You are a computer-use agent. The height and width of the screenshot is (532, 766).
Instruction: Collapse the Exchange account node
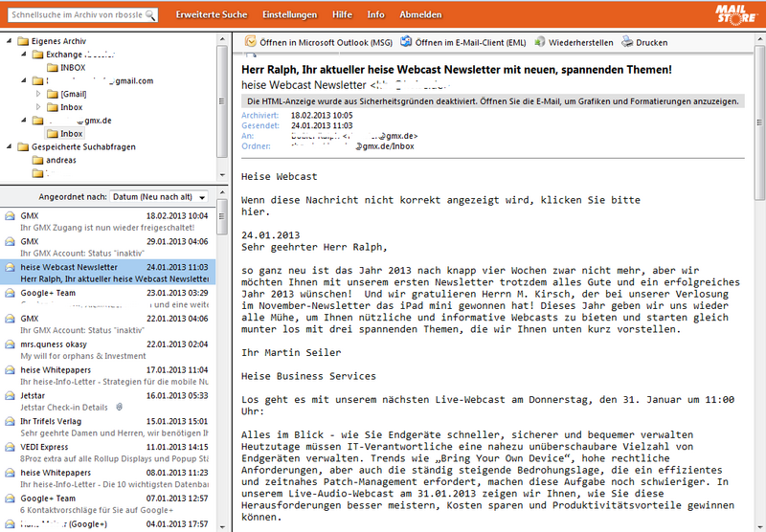[x=24, y=55]
